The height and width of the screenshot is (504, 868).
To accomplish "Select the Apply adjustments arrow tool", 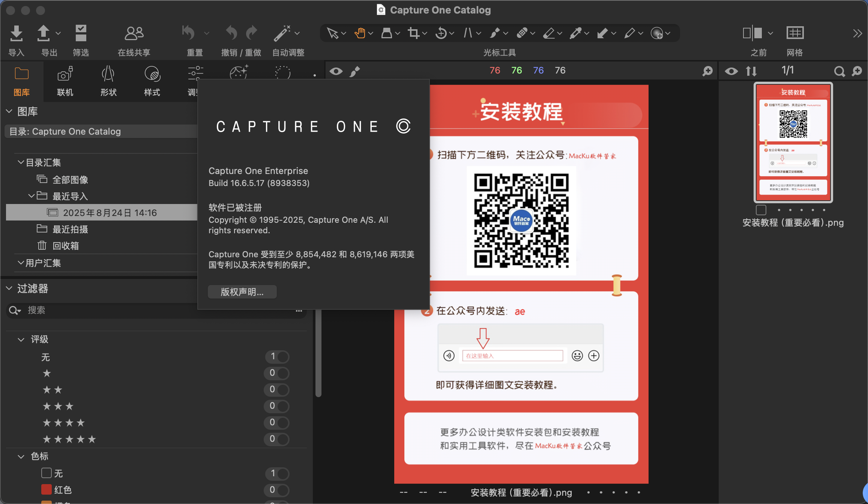I will (602, 33).
